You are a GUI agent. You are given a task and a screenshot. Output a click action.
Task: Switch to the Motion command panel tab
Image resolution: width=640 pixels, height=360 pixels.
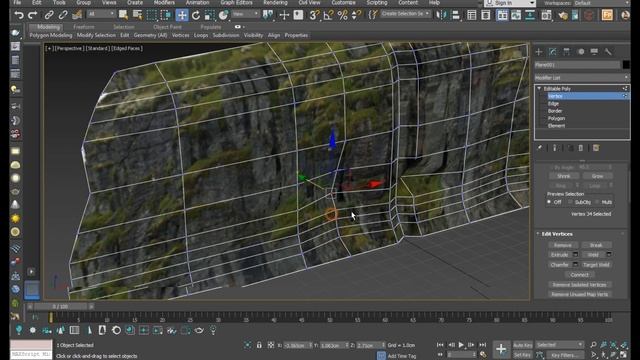coord(581,51)
